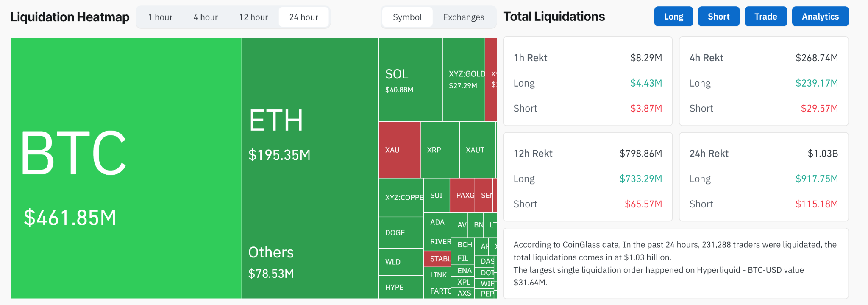
Task: Click the ETH $195.35M tile
Action: pyautogui.click(x=310, y=131)
